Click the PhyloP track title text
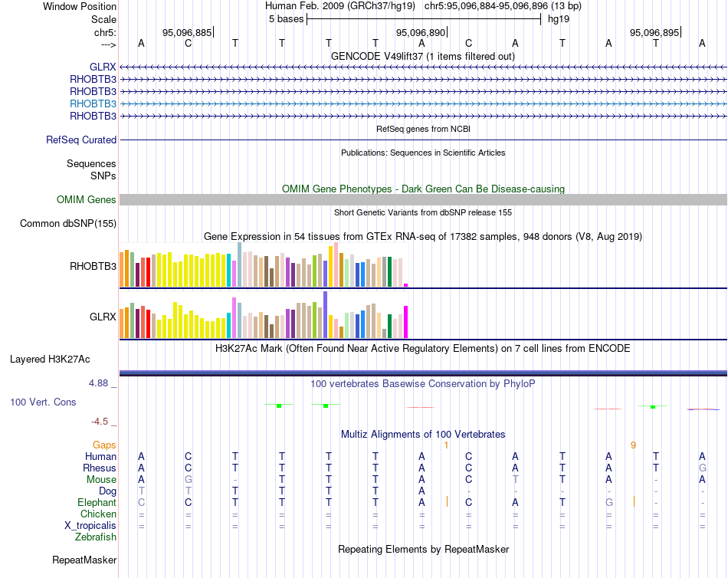 coord(422,384)
